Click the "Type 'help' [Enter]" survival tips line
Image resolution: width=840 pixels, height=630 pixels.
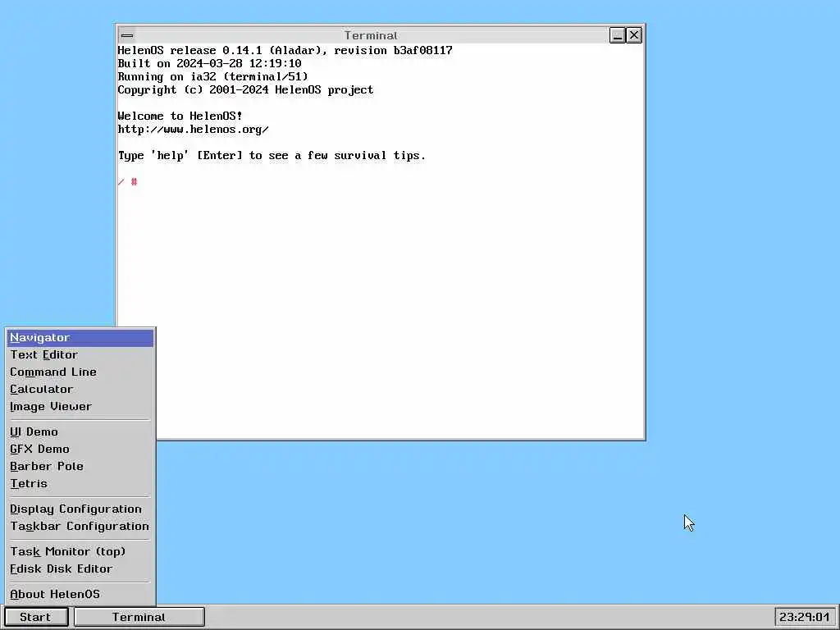(272, 155)
